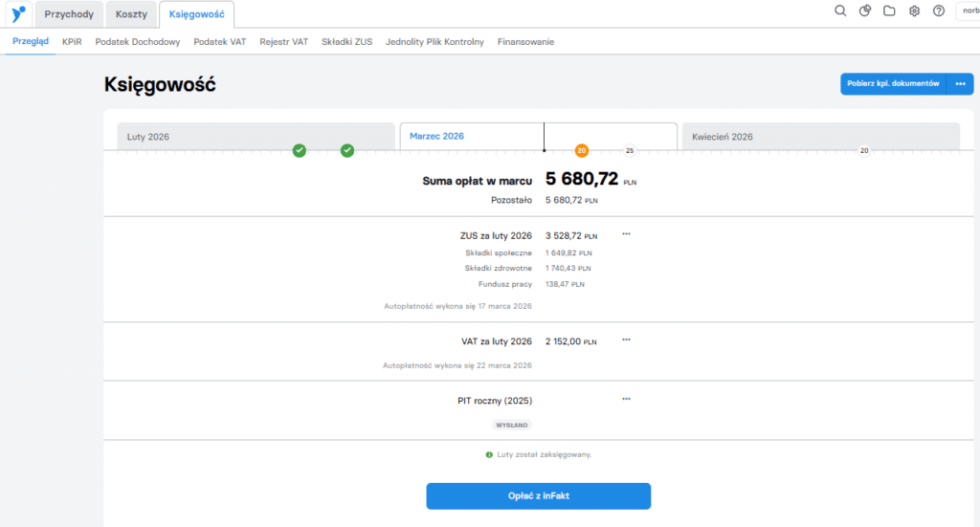Open the Finansowanie sub-tab

click(525, 42)
